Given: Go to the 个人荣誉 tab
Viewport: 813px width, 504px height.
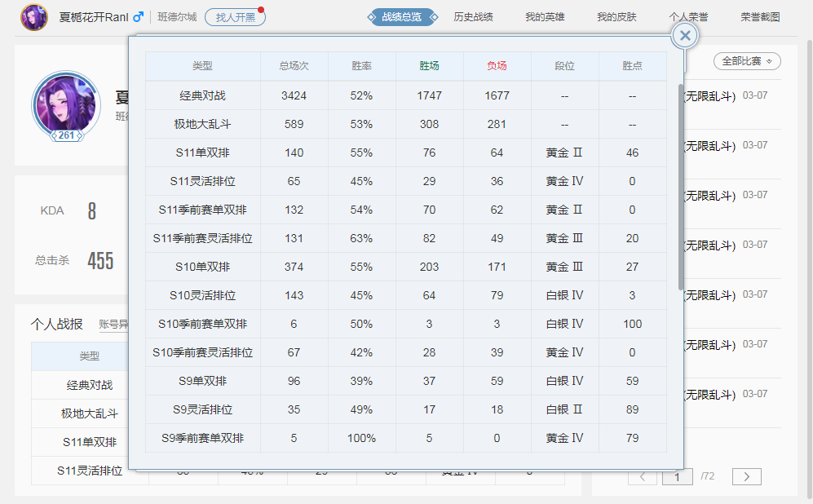Looking at the screenshot, I should pyautogui.click(x=688, y=17).
